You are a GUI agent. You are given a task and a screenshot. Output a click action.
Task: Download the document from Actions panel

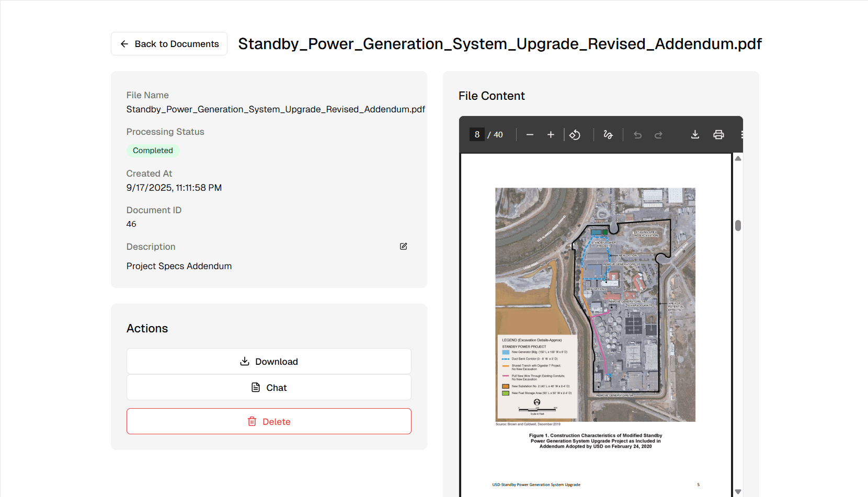269,361
